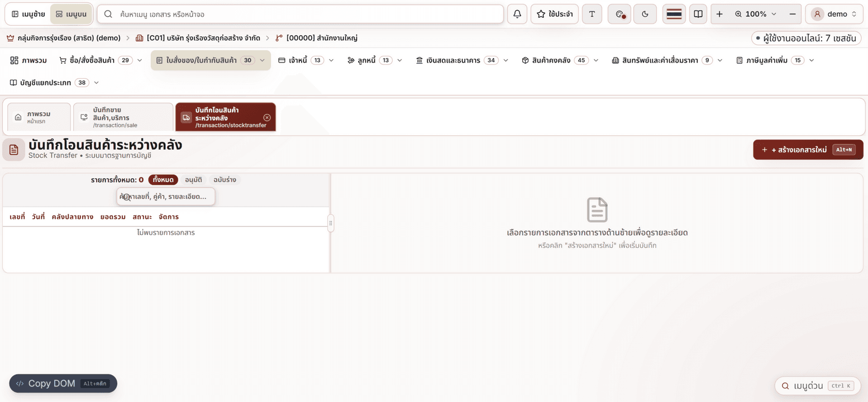Image resolution: width=868 pixels, height=402 pixels.
Task: Close the "บันทึกโอนสินค้าระหว่างคลัง" tab
Action: (267, 117)
